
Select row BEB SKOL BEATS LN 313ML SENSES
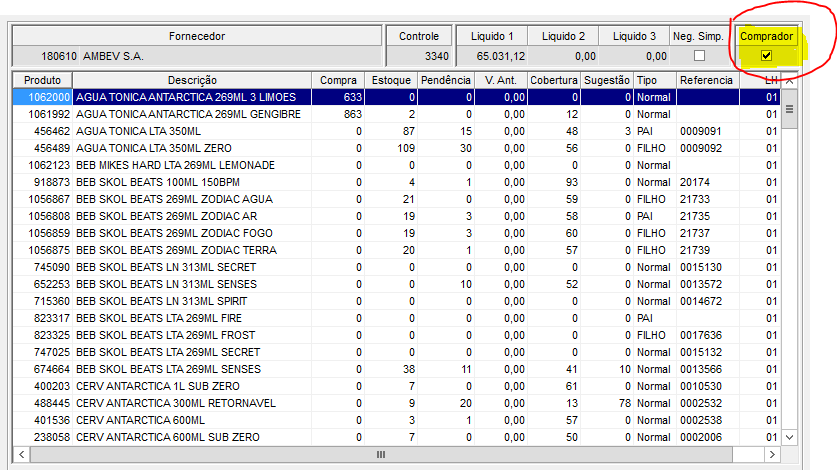point(397,284)
